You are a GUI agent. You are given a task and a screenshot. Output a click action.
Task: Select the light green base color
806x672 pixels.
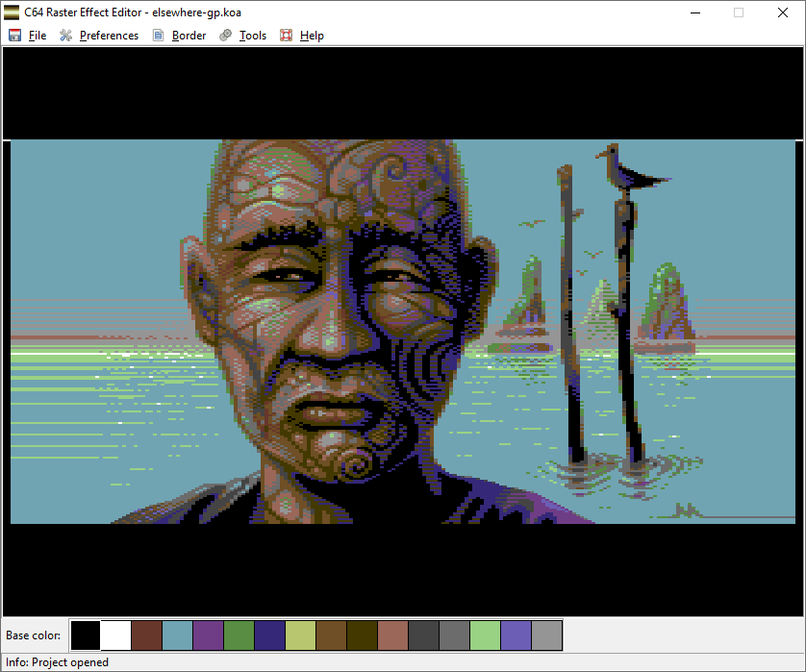tap(486, 635)
